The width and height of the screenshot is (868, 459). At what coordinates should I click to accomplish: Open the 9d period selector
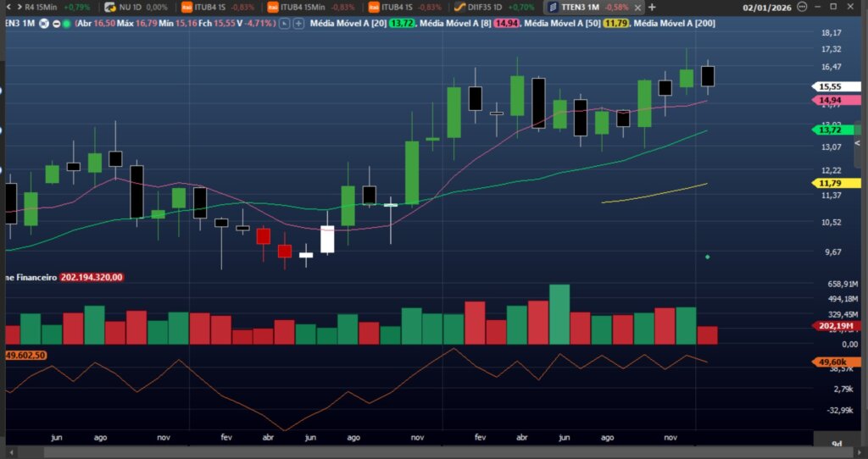837,443
